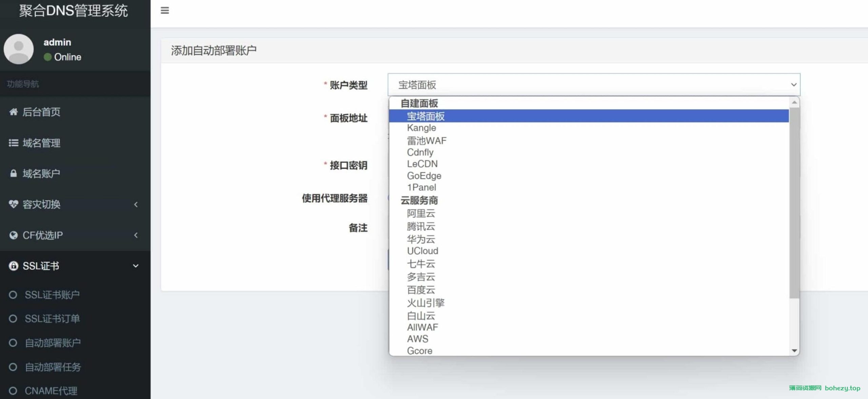Click the 账户类型 dropdown arrow

click(793, 85)
